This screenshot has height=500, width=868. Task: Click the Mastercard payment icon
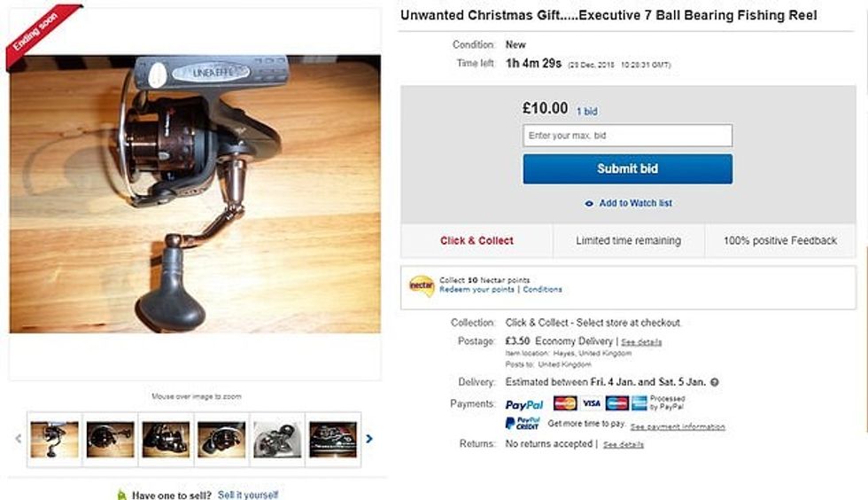coord(565,403)
